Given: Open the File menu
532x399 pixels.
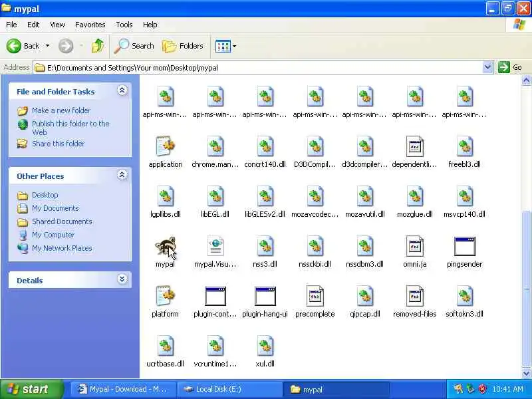Looking at the screenshot, I should point(11,25).
